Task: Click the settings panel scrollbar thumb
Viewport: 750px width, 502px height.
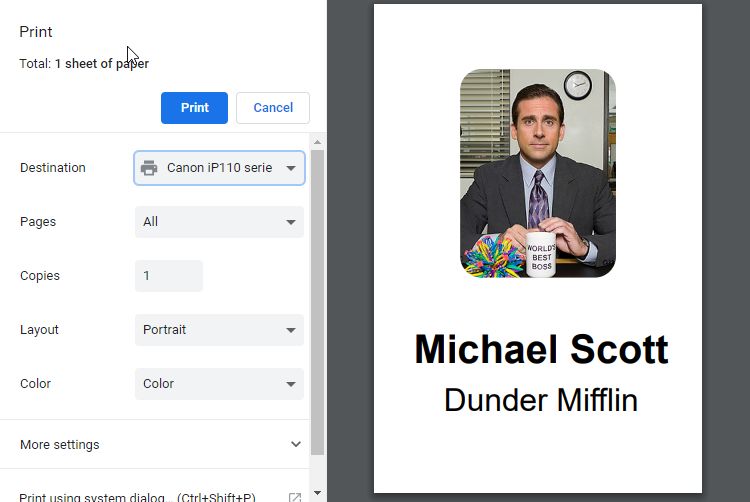Action: point(317,302)
